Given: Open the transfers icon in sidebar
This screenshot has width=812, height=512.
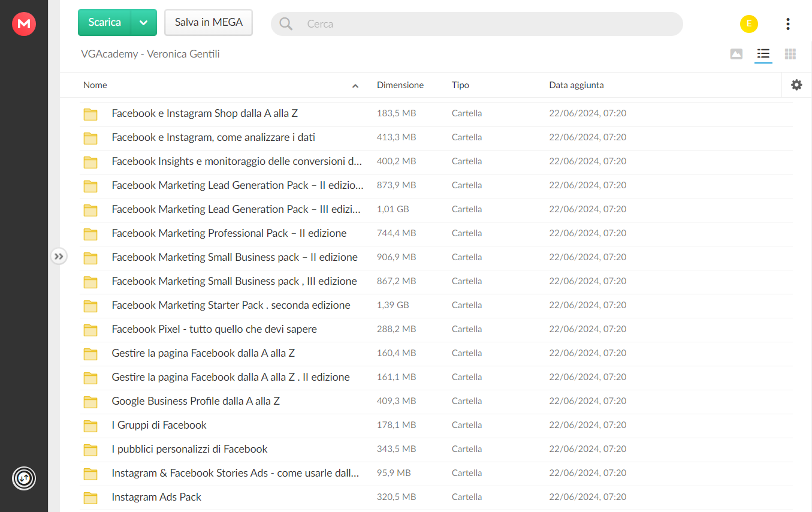Looking at the screenshot, I should (24, 478).
